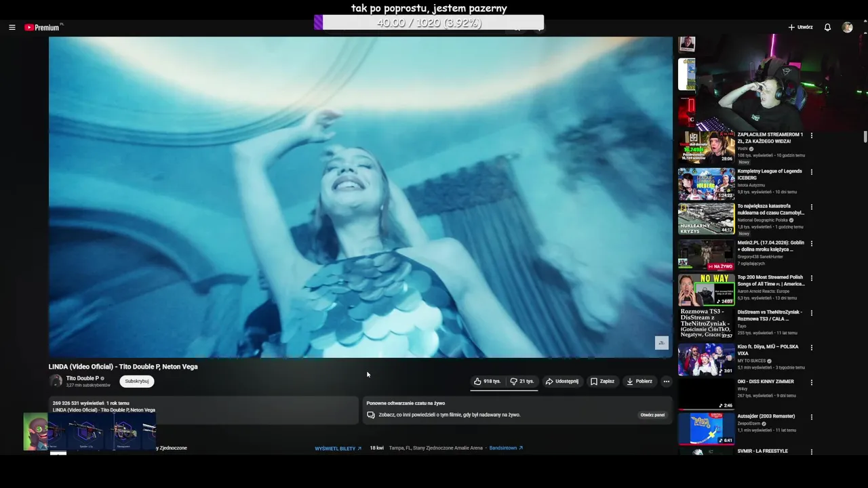
Task: Subscribe to Tito Double P channel
Action: 137,381
